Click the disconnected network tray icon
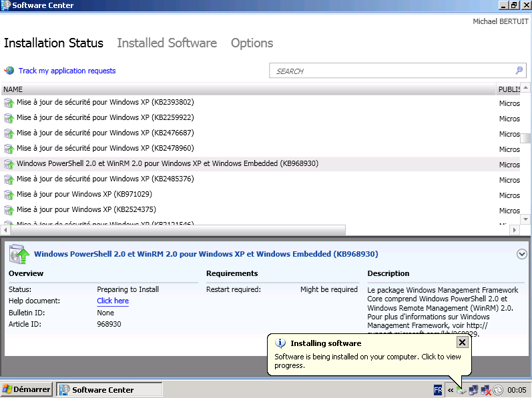 485,390
